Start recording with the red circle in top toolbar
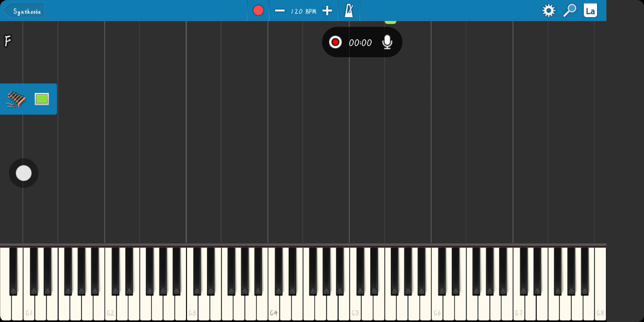This screenshot has width=644, height=322. 258,10
